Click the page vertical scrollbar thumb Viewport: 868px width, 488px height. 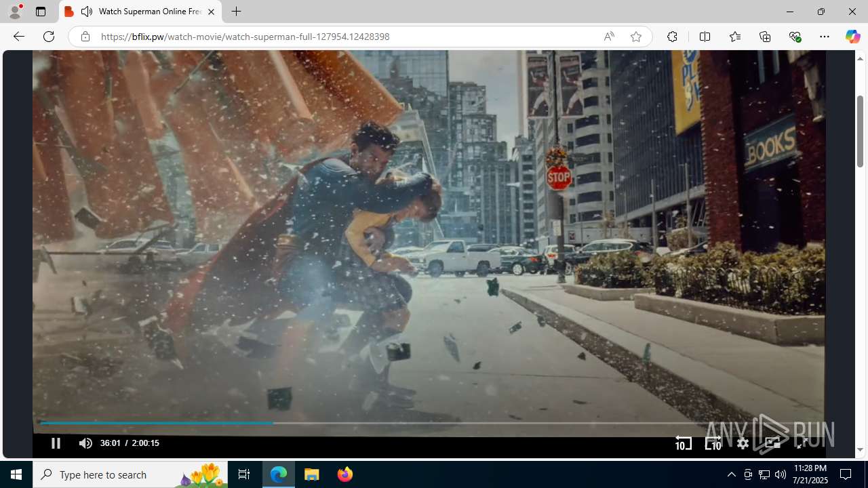click(860, 131)
